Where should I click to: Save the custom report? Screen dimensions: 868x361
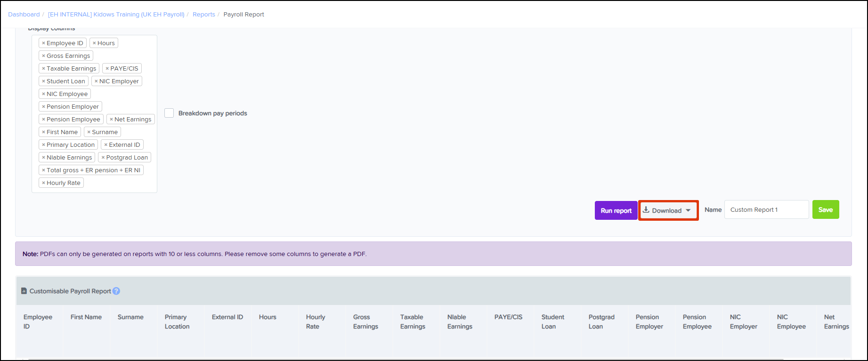(825, 210)
